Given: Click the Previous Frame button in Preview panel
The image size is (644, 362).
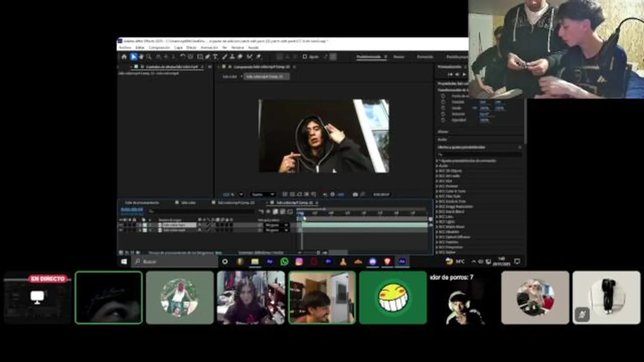Looking at the screenshot, I should (x=457, y=74).
